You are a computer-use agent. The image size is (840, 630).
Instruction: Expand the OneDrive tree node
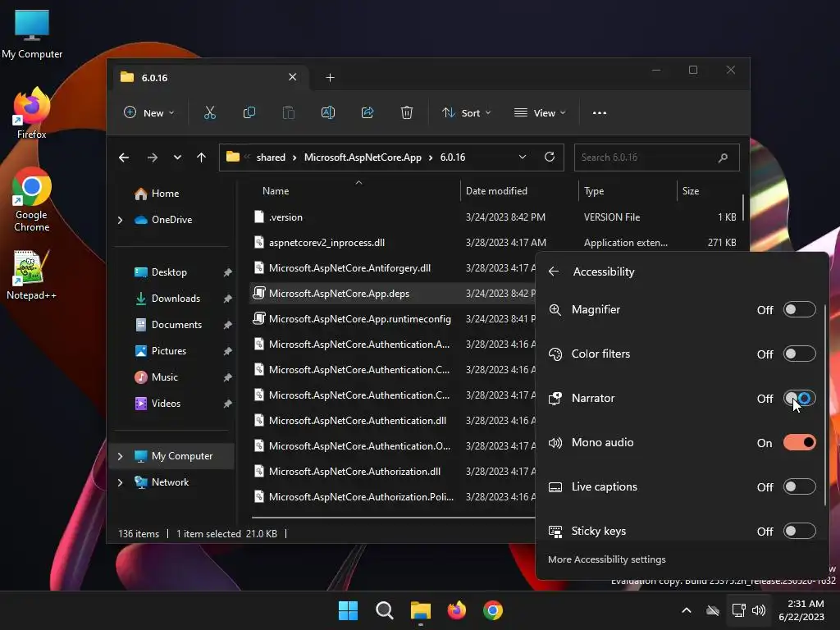120,220
